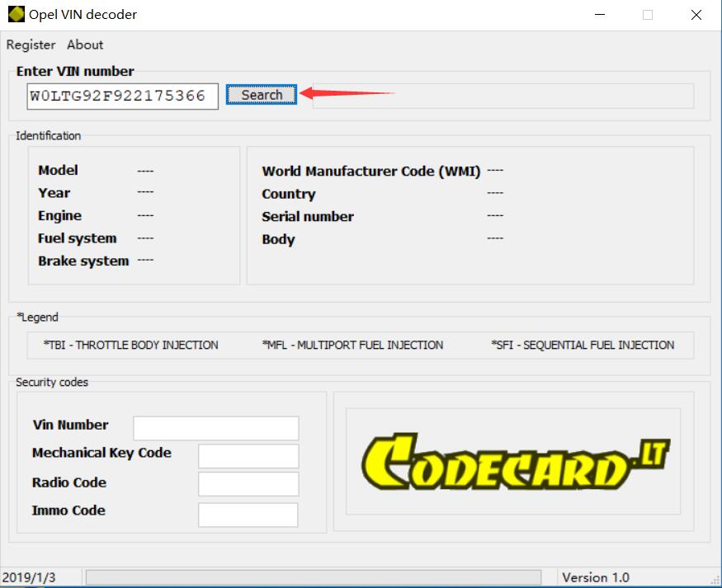The height and width of the screenshot is (588, 722).
Task: Click the 2019/1/3 date in status bar
Action: point(29,577)
